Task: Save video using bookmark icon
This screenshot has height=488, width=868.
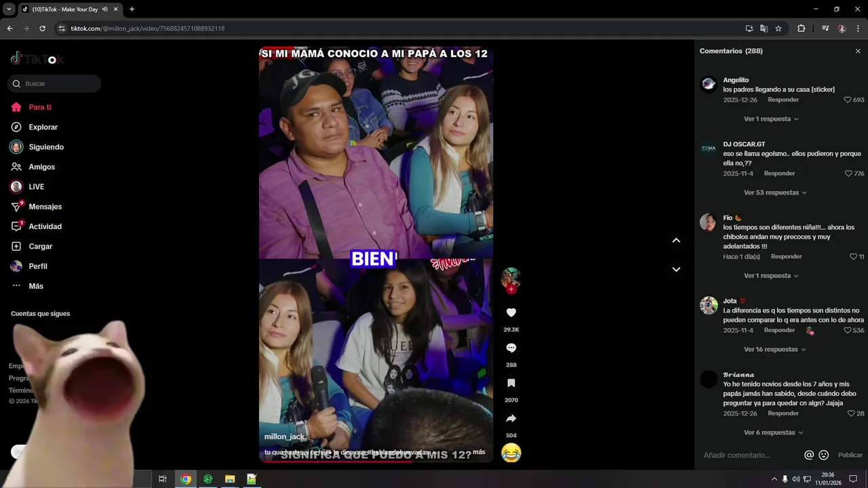Action: click(511, 383)
